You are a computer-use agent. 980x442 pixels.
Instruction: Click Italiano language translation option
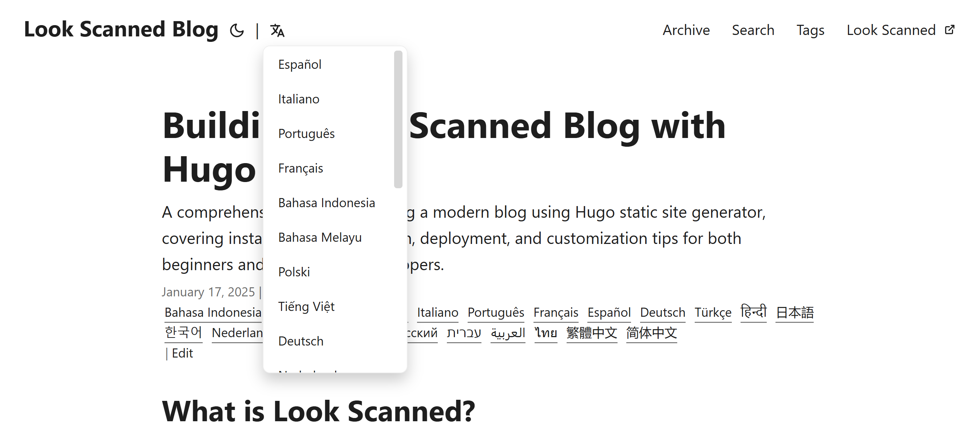pos(299,99)
